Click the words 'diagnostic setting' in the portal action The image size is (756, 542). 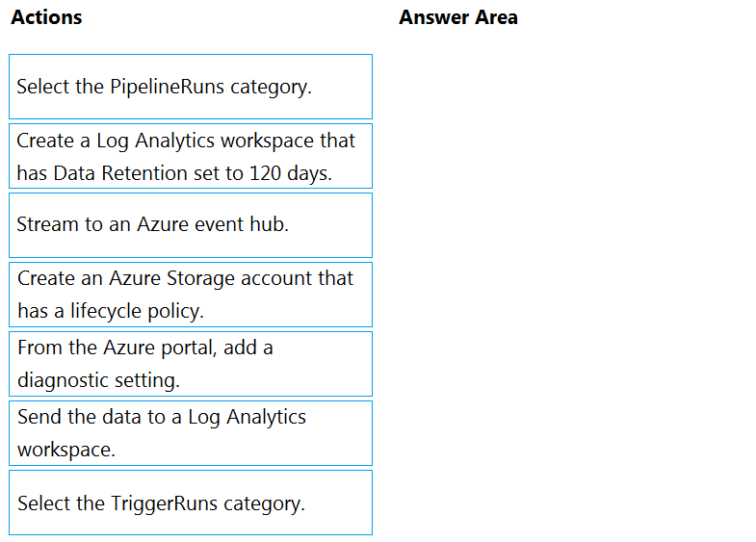point(98,380)
